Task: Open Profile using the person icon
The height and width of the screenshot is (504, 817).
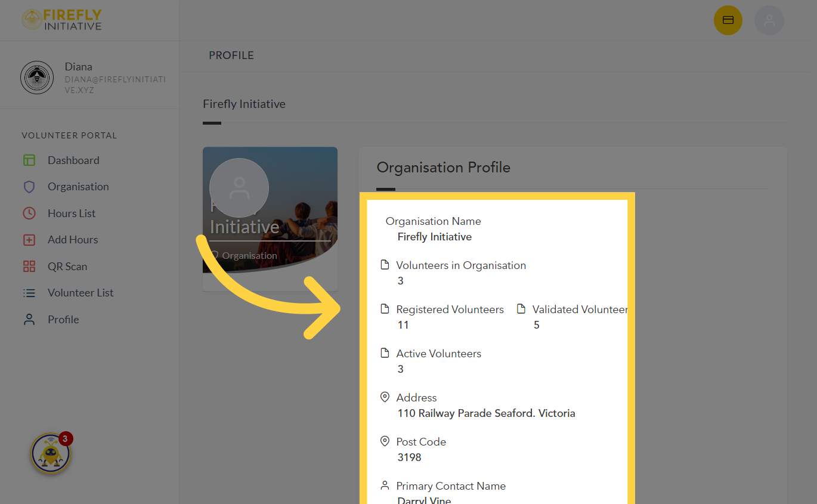Action: click(x=29, y=319)
